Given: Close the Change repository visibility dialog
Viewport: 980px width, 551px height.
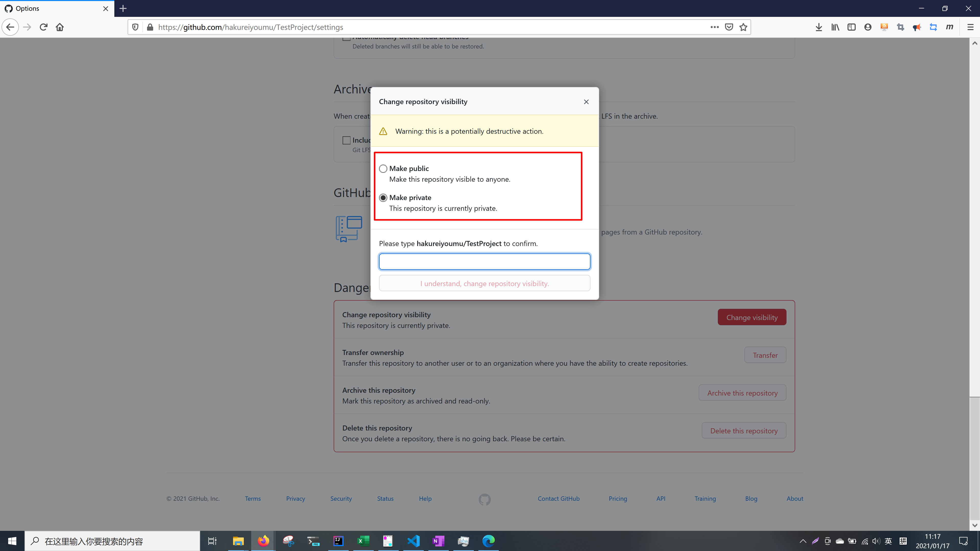Looking at the screenshot, I should (586, 102).
